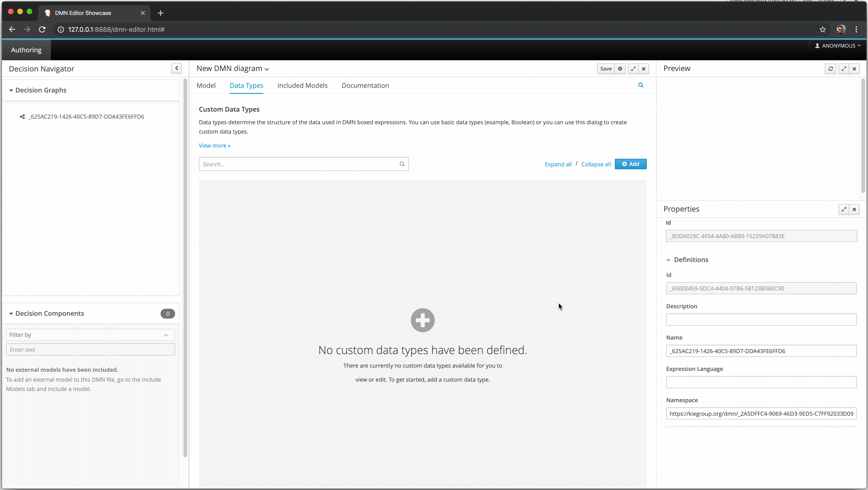Open a new browser tab
Viewport: 868px width, 490px height.
click(161, 13)
